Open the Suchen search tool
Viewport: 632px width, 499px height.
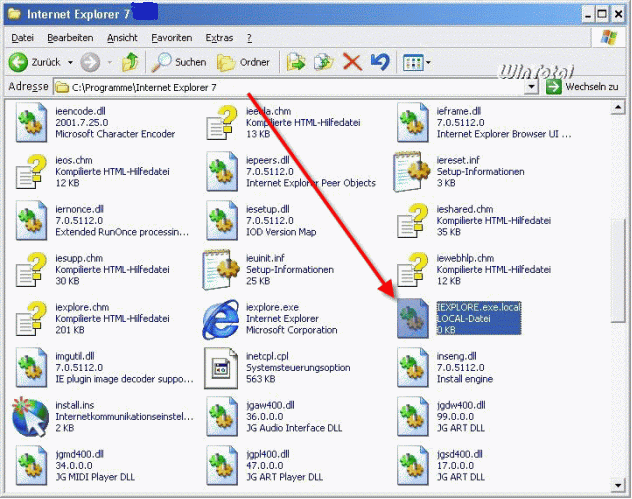179,62
